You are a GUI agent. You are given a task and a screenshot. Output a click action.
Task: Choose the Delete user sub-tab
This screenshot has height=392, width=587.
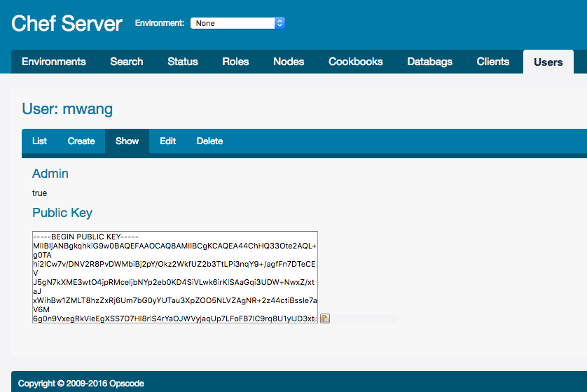(x=209, y=141)
